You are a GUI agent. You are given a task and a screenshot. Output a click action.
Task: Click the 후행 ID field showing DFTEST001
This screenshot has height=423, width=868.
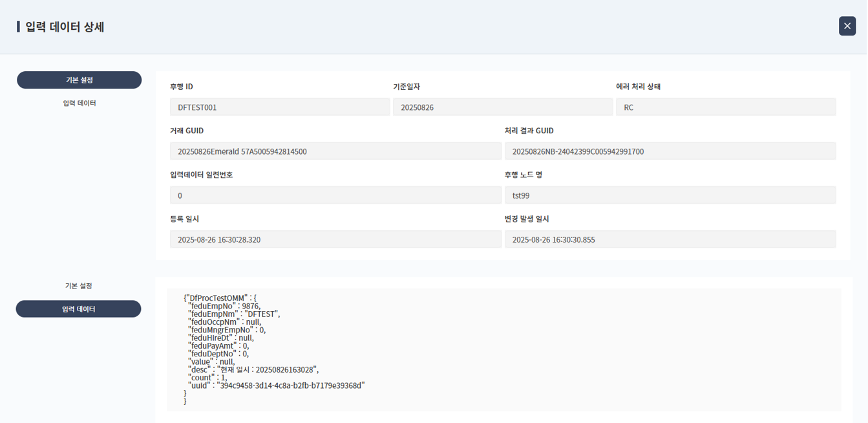click(279, 107)
